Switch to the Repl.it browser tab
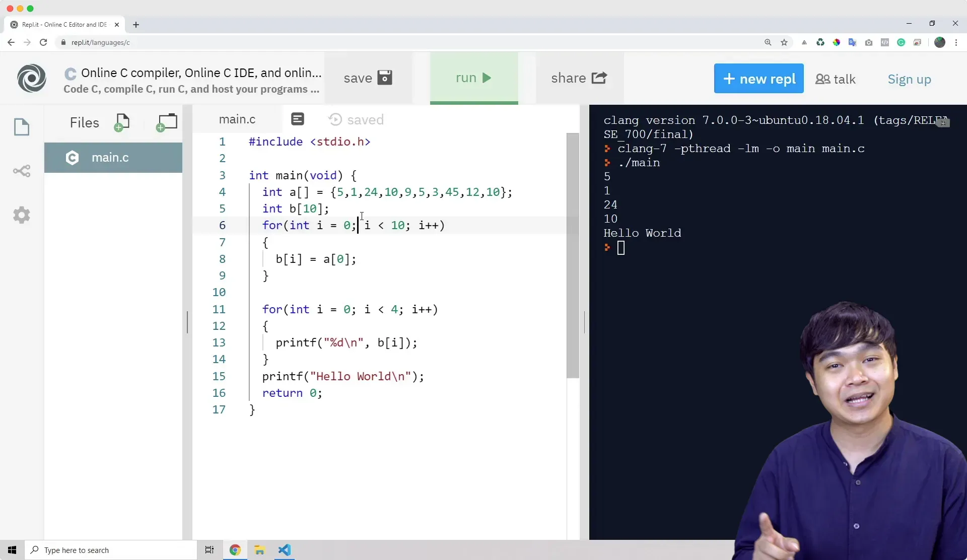The width and height of the screenshot is (967, 560). pyautogui.click(x=64, y=25)
